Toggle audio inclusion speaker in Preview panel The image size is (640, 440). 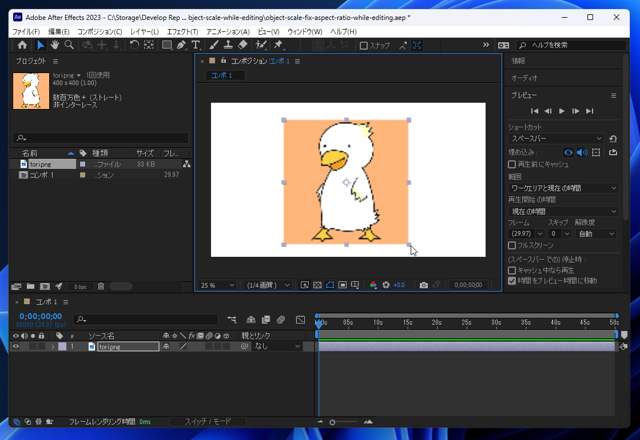(x=582, y=152)
